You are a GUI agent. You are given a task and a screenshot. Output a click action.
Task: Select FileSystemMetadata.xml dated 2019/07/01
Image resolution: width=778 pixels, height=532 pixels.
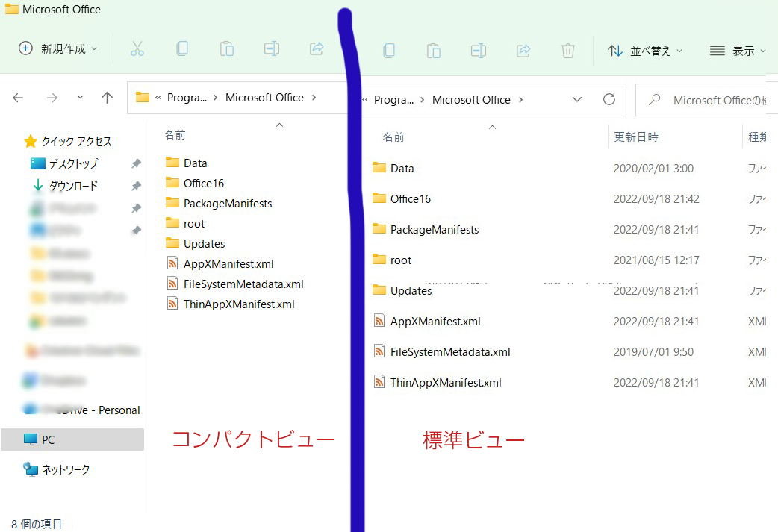coord(450,352)
